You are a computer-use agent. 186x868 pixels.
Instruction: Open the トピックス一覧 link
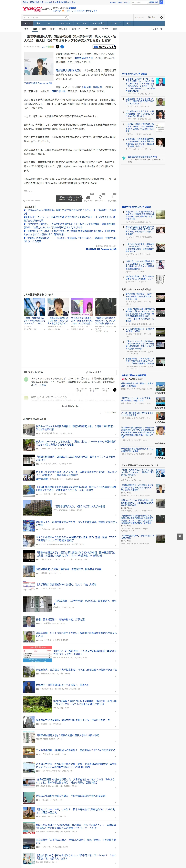(155, 29)
